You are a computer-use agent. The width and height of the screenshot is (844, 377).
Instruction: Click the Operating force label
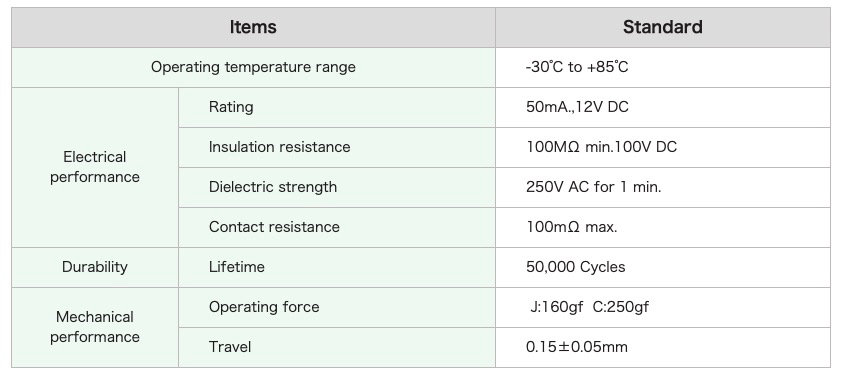[264, 307]
